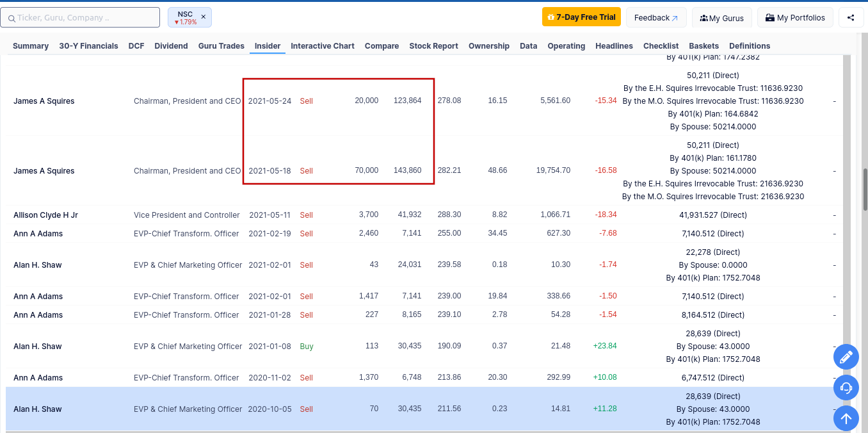The image size is (868, 433).
Task: Open the Data tab
Action: [529, 46]
